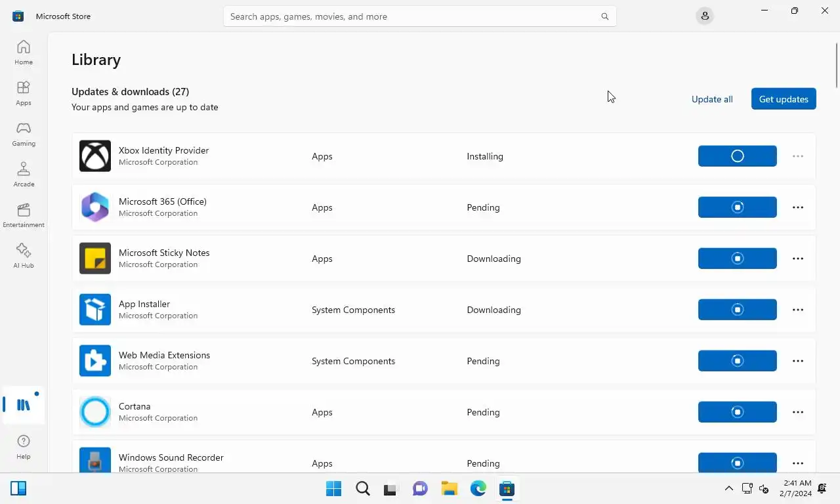Open the Widgets button on taskbar
The image size is (840, 504).
[x=18, y=488]
